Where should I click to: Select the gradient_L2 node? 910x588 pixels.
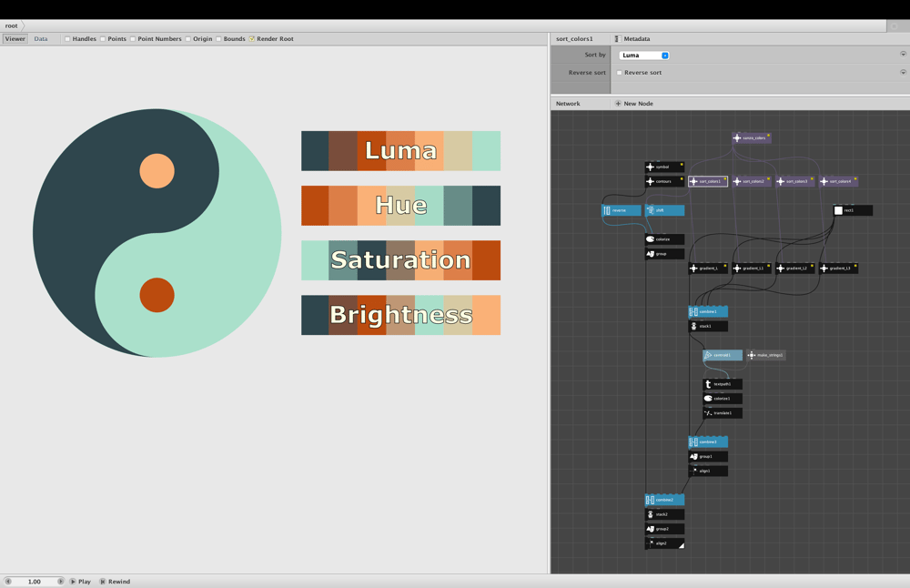pyautogui.click(x=795, y=269)
